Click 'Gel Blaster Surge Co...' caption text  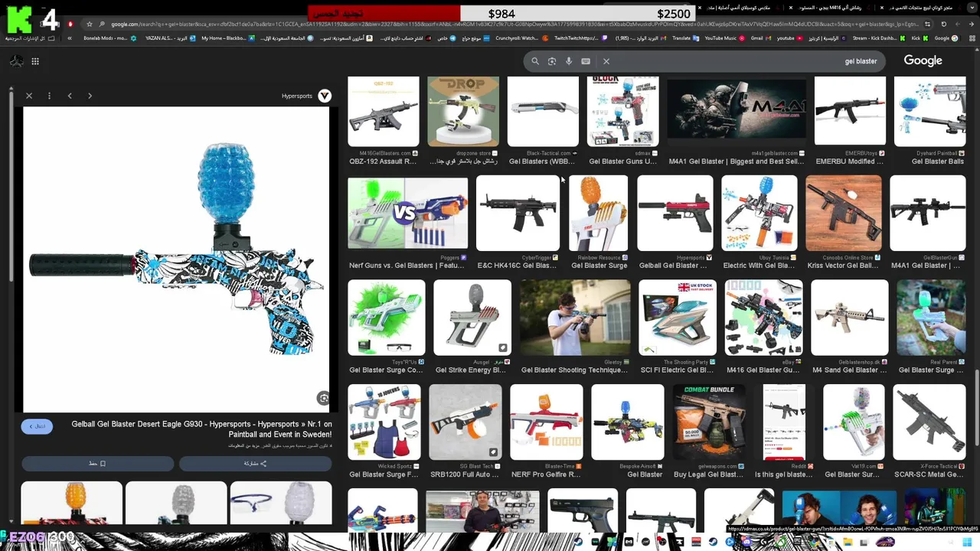pos(386,370)
